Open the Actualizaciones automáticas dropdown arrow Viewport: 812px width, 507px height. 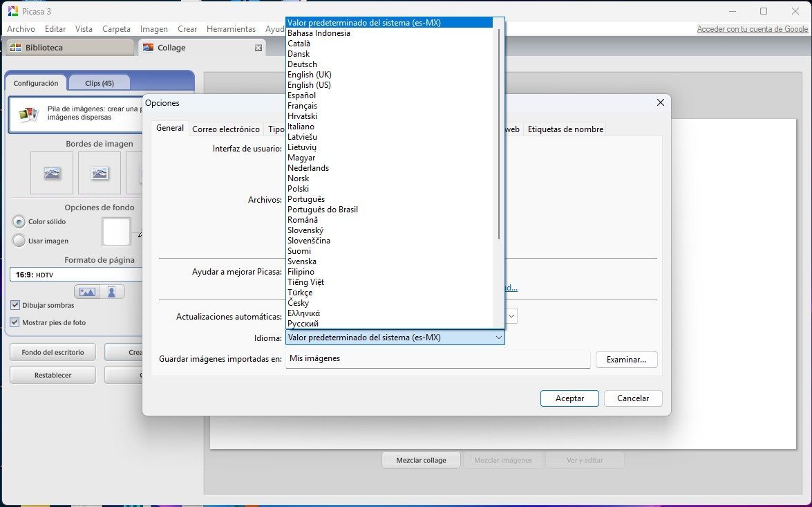coord(511,315)
